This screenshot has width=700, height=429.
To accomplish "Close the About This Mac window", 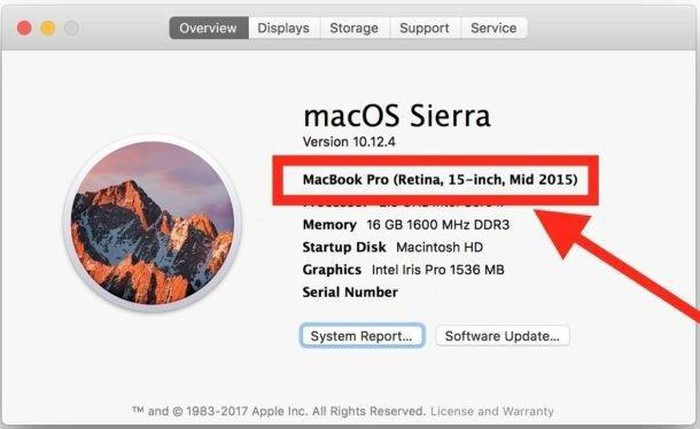I will point(24,28).
